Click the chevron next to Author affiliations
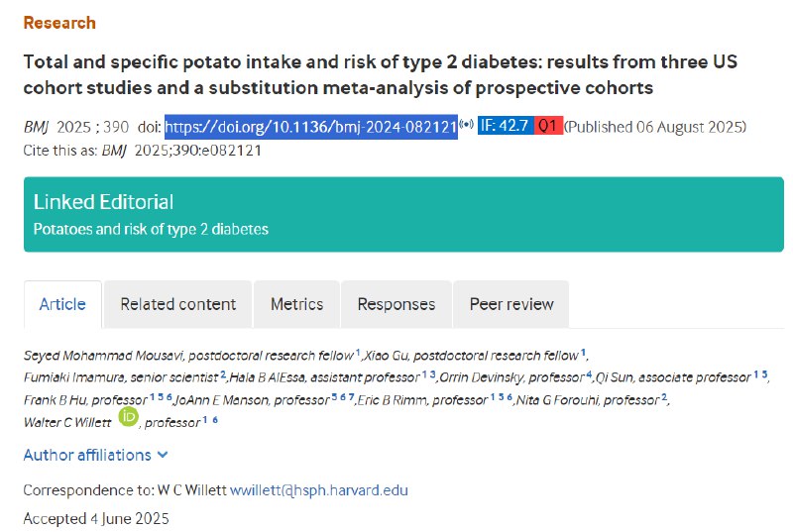 tap(163, 455)
